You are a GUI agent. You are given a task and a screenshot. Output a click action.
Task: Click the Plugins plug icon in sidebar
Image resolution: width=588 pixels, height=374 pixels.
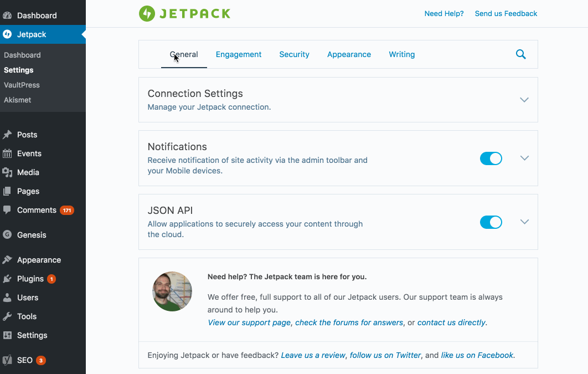7,279
